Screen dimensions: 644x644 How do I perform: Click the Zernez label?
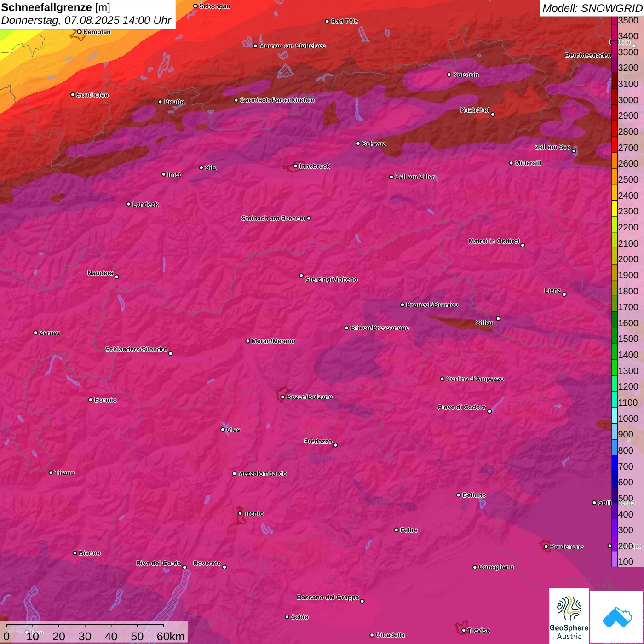tap(50, 333)
